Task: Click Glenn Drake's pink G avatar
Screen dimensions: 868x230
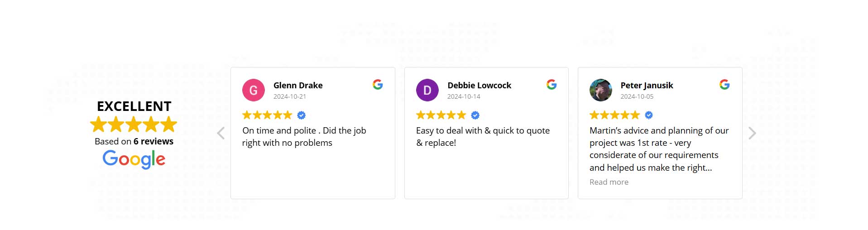Action: pos(254,90)
